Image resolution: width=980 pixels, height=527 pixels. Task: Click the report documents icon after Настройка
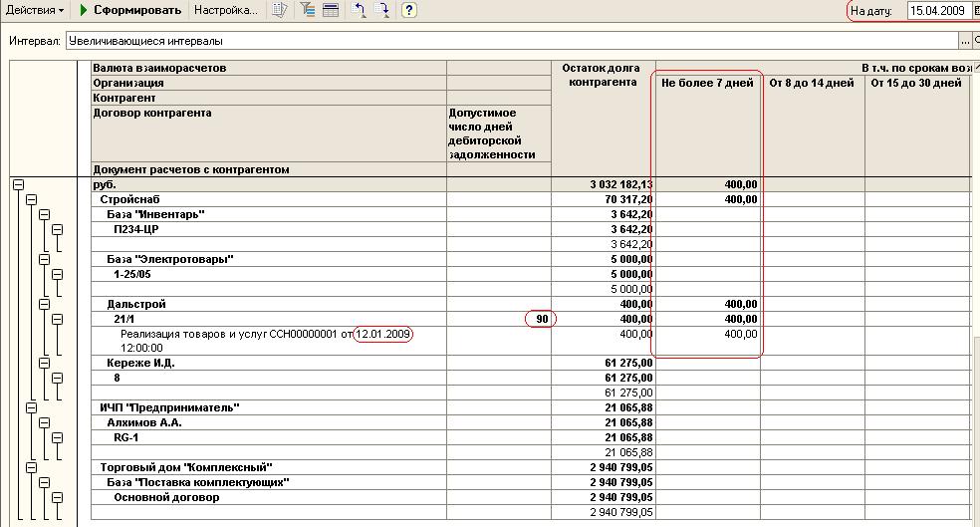(x=280, y=10)
